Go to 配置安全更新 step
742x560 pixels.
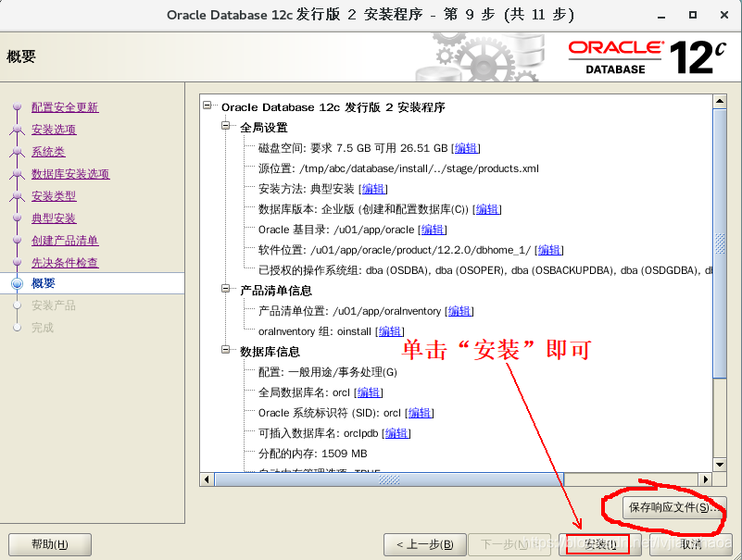tap(65, 107)
